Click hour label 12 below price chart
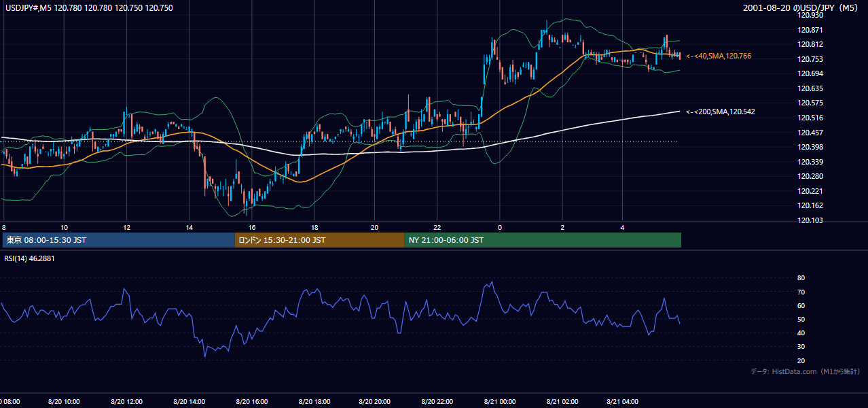This screenshot has height=408, width=868. 126,227
